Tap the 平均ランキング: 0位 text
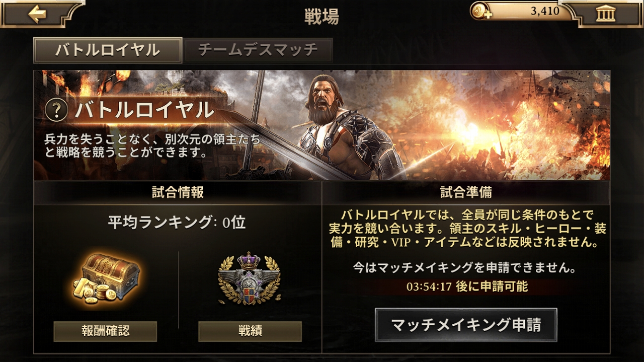 point(177,223)
